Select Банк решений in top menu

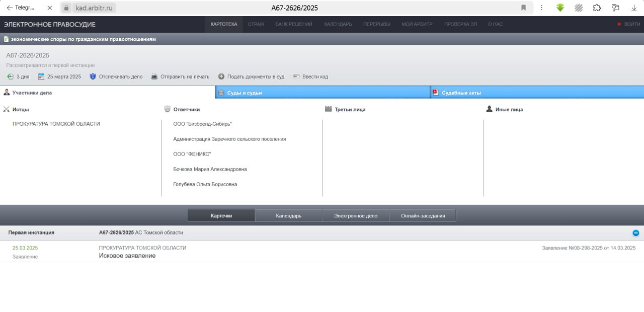pyautogui.click(x=294, y=24)
